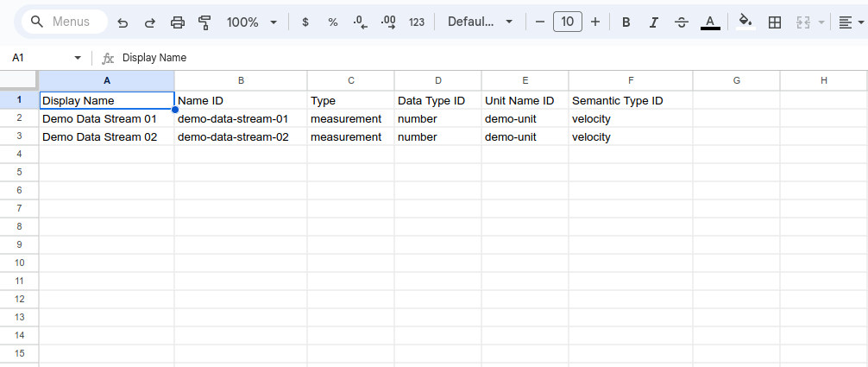Click the Redo arrow icon
The image size is (868, 367).
150,22
